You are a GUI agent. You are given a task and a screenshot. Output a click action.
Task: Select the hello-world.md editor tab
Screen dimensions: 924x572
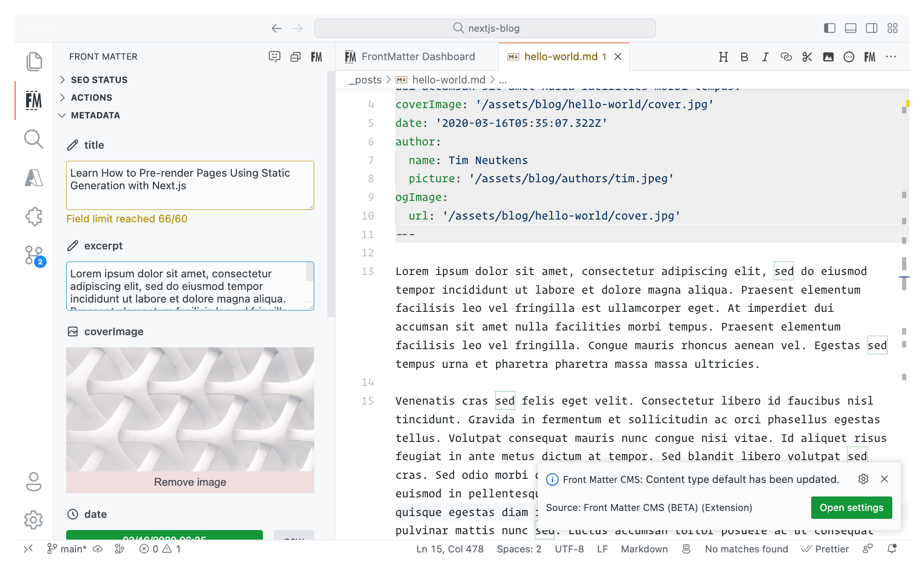(561, 56)
